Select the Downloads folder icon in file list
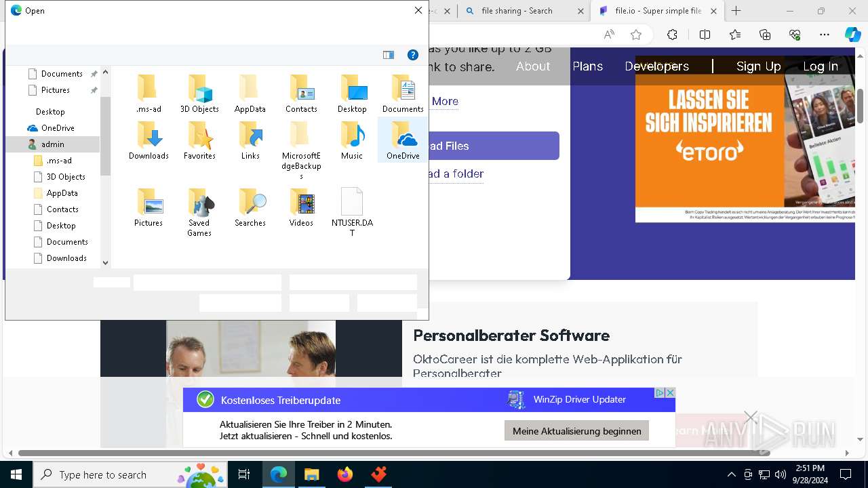868x488 pixels. click(x=149, y=135)
